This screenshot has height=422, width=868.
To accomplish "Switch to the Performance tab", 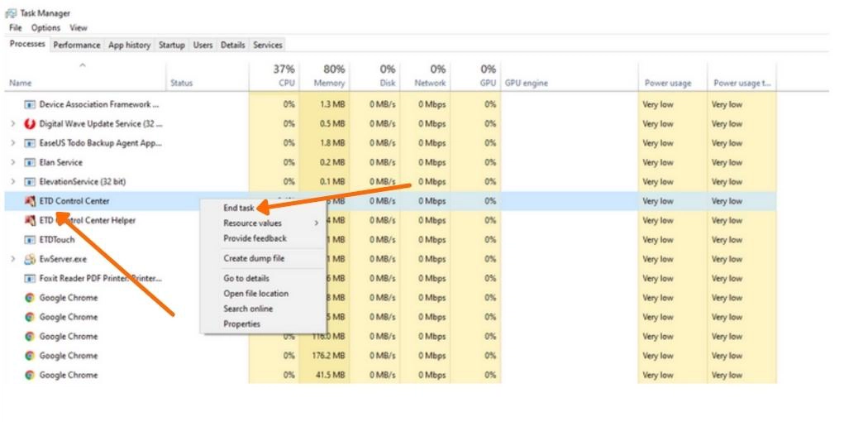I will [x=77, y=45].
